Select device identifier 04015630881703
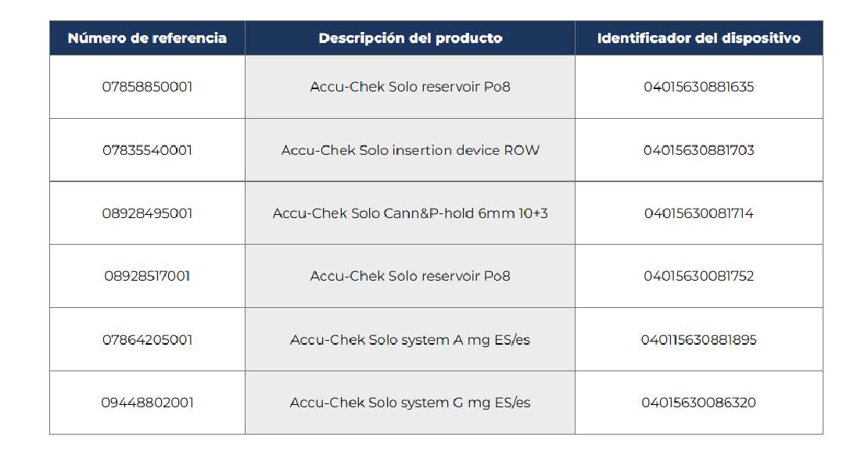 click(x=698, y=150)
